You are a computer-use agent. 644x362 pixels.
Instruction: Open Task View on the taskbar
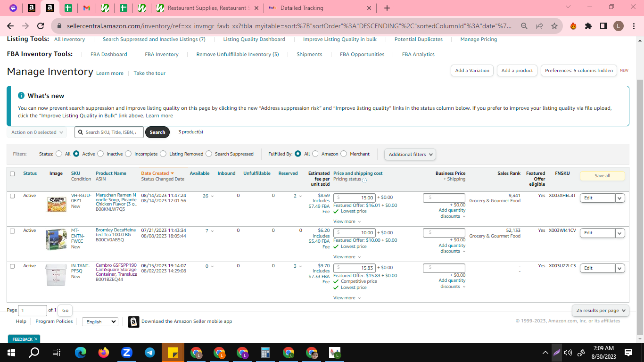coord(57,352)
